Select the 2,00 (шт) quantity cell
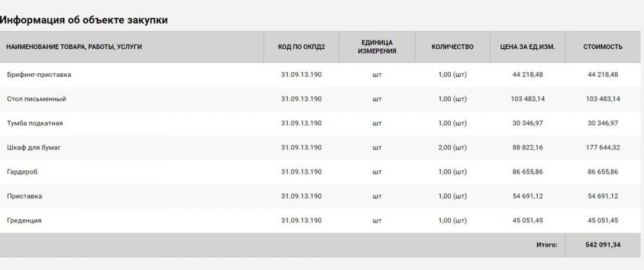This screenshot has height=270, width=644. pos(452,147)
